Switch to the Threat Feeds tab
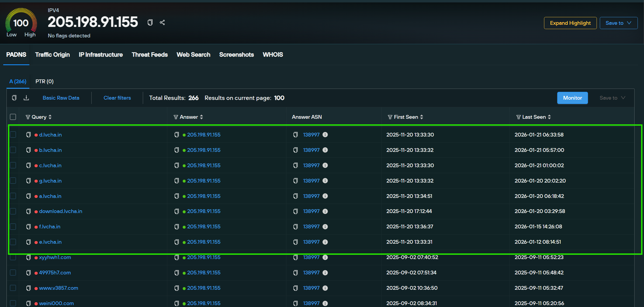This screenshot has height=307, width=644. pyautogui.click(x=150, y=55)
